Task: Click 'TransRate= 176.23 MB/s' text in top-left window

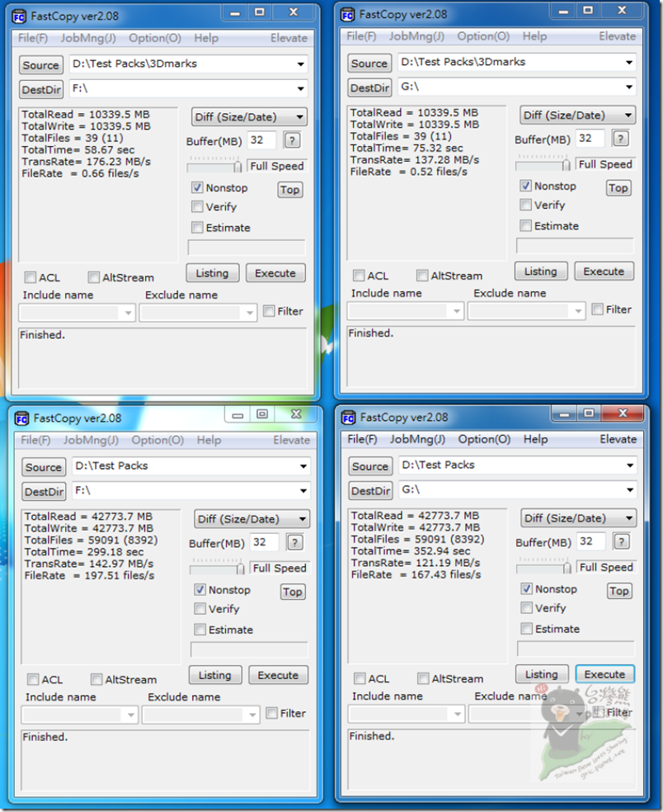Action: click(87, 162)
